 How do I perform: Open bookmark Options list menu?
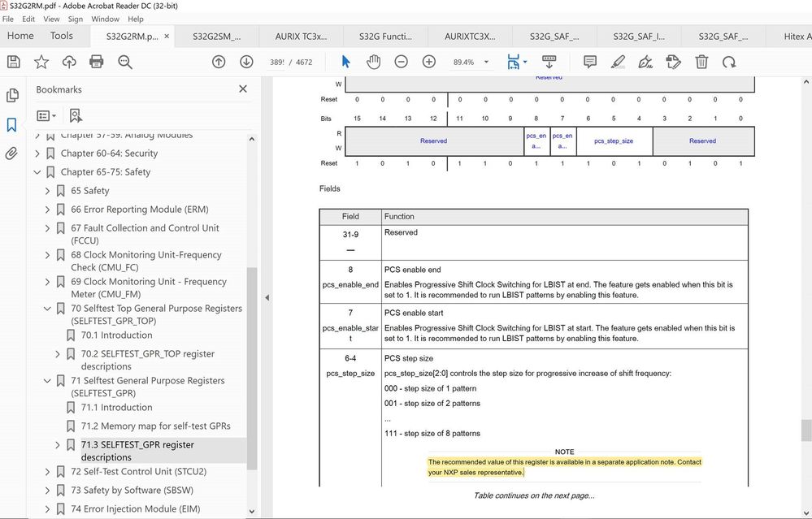[x=46, y=115]
